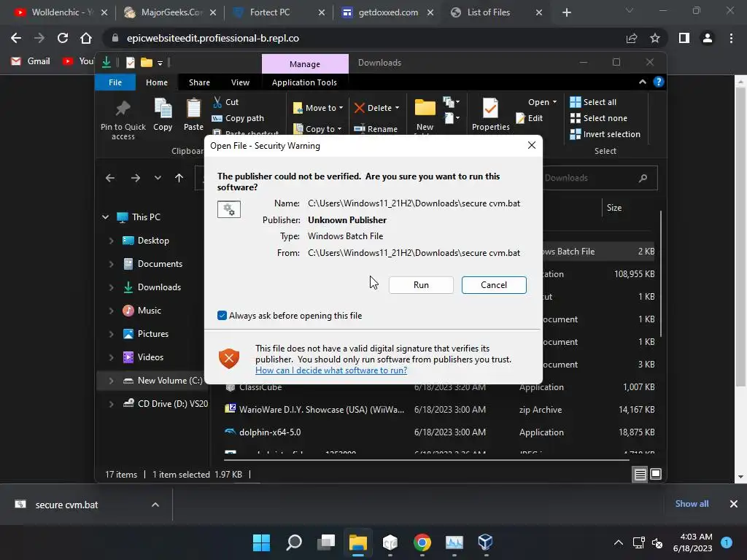Reload the Chrome page
The image size is (747, 560).
pos(63,38)
